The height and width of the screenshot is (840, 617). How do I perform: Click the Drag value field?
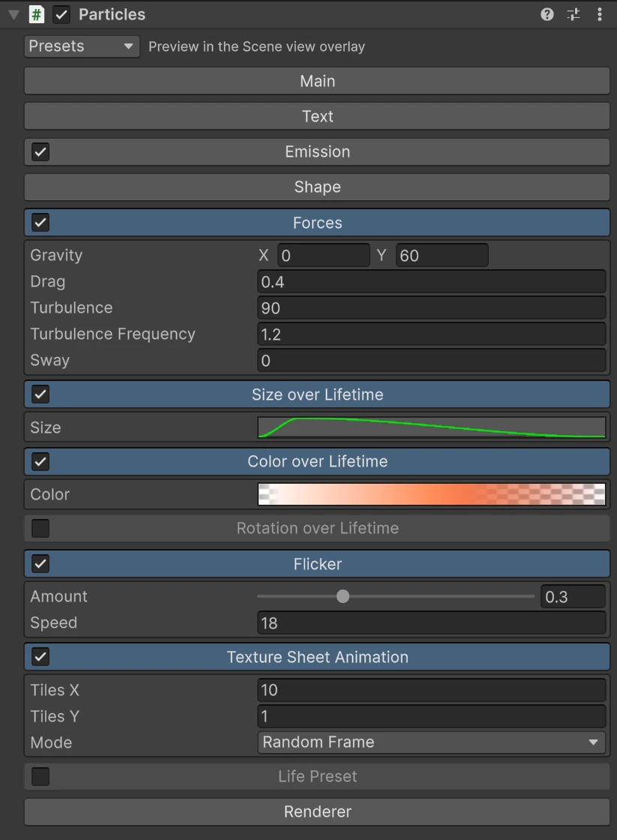[432, 282]
